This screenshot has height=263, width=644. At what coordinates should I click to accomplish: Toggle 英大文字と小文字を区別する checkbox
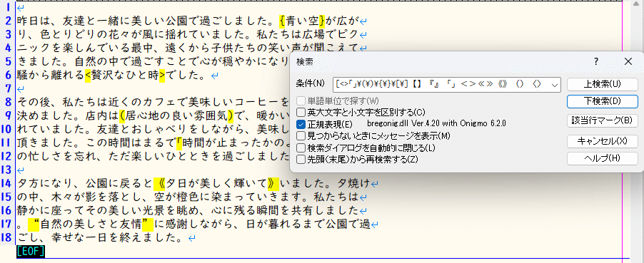coord(301,112)
